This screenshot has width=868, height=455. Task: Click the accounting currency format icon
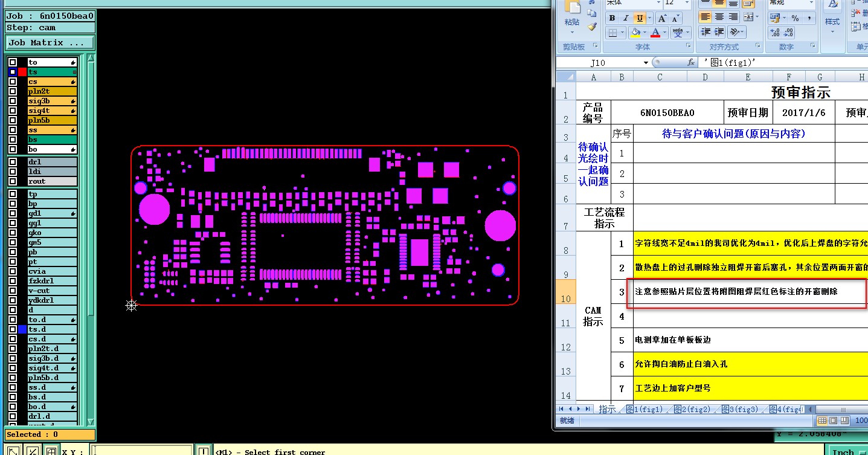point(774,18)
